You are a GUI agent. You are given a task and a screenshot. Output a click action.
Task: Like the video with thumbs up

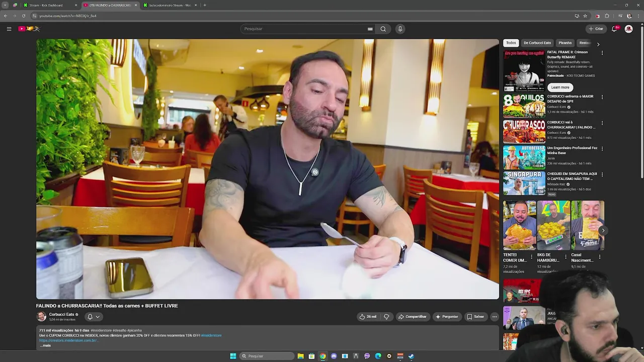tap(368, 317)
